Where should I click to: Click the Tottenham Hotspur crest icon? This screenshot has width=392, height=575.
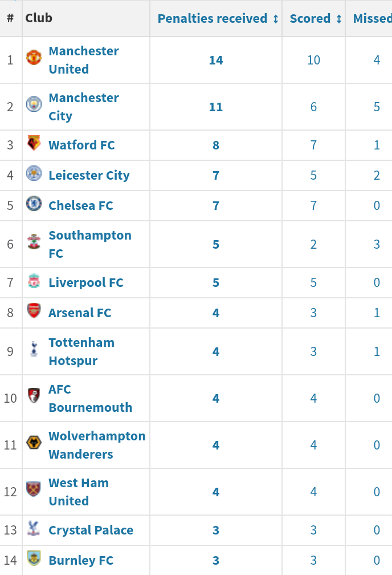click(34, 350)
